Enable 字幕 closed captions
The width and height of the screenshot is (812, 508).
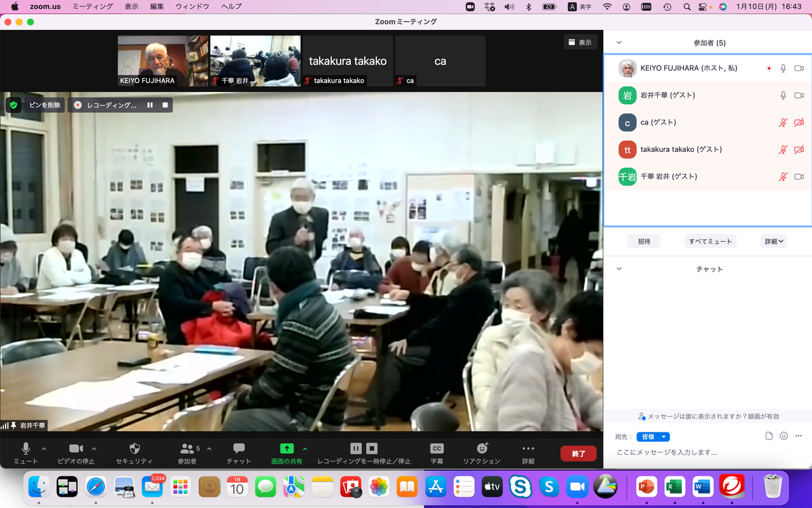coord(437,453)
